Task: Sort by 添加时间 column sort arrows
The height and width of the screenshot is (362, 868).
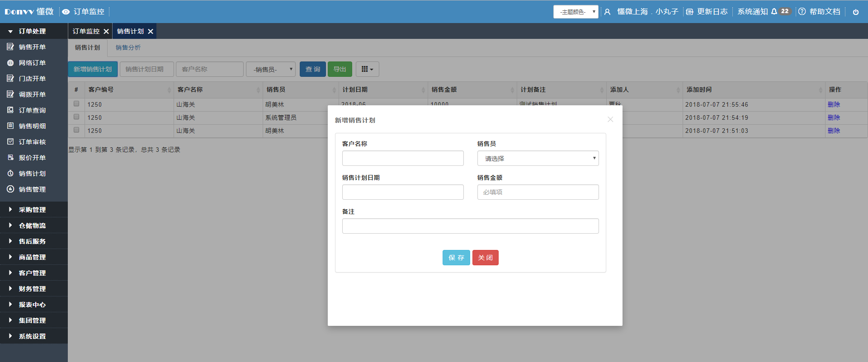Action: click(x=821, y=90)
